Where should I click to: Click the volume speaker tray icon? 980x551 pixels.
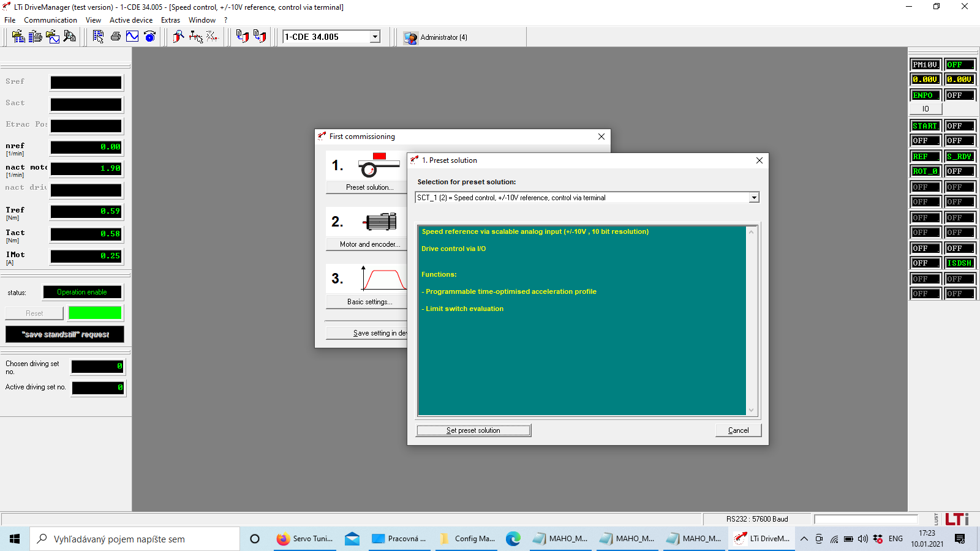coord(863,539)
